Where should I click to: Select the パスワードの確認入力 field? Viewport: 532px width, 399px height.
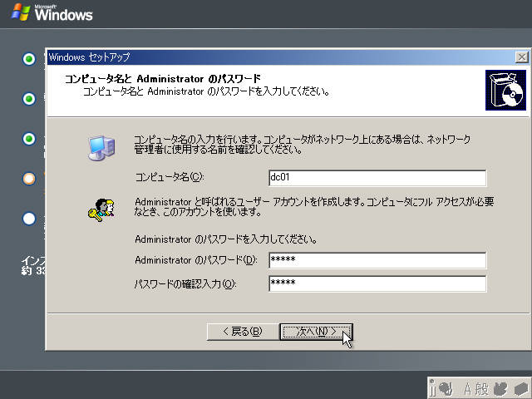pos(377,283)
